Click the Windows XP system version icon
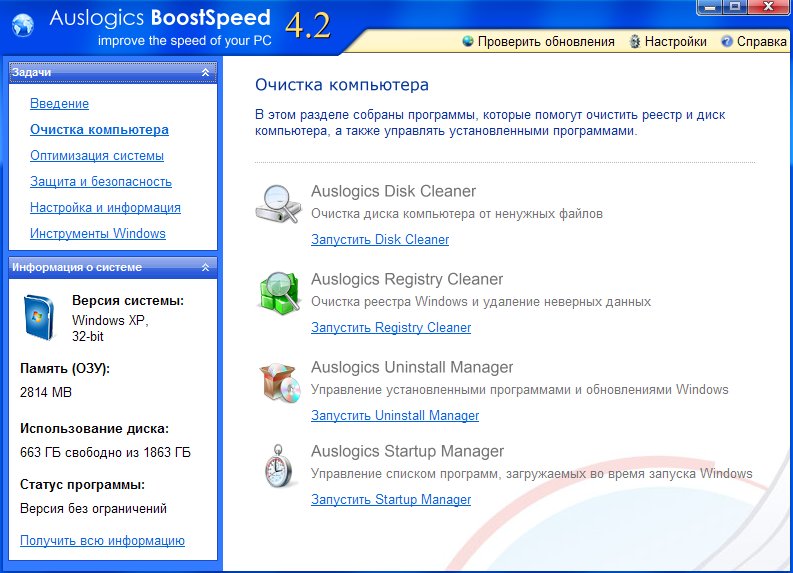The width and height of the screenshot is (793, 573). [x=39, y=318]
